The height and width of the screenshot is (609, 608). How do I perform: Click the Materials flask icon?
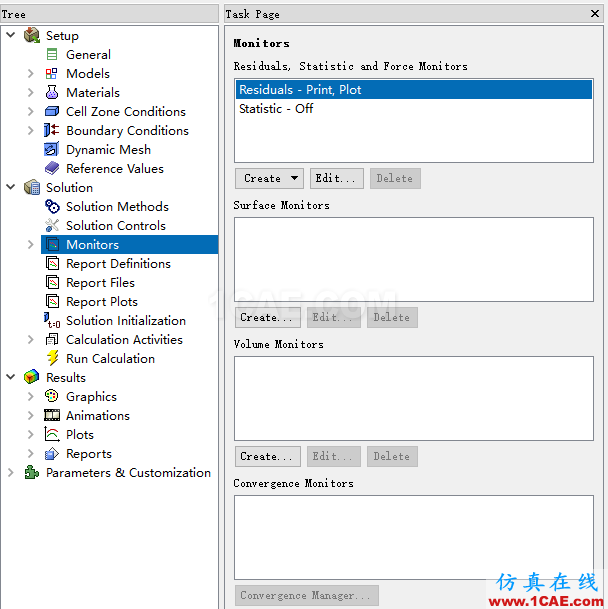point(52,92)
